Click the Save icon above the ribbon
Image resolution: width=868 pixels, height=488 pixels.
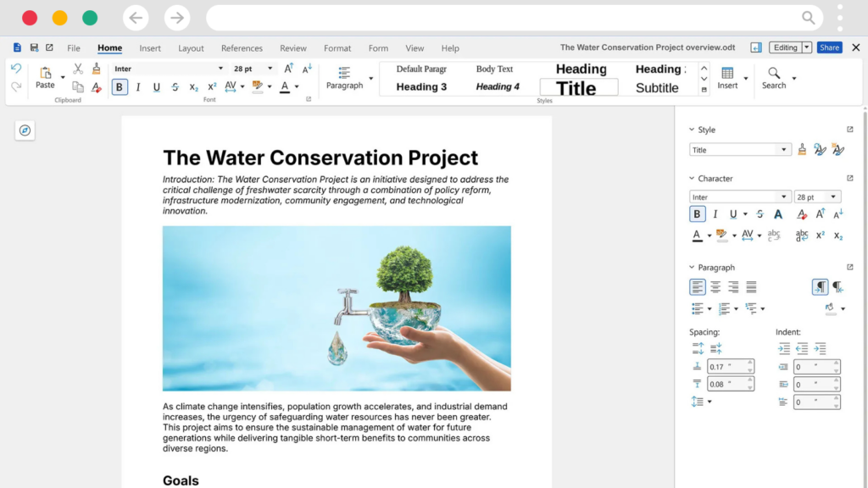(34, 48)
